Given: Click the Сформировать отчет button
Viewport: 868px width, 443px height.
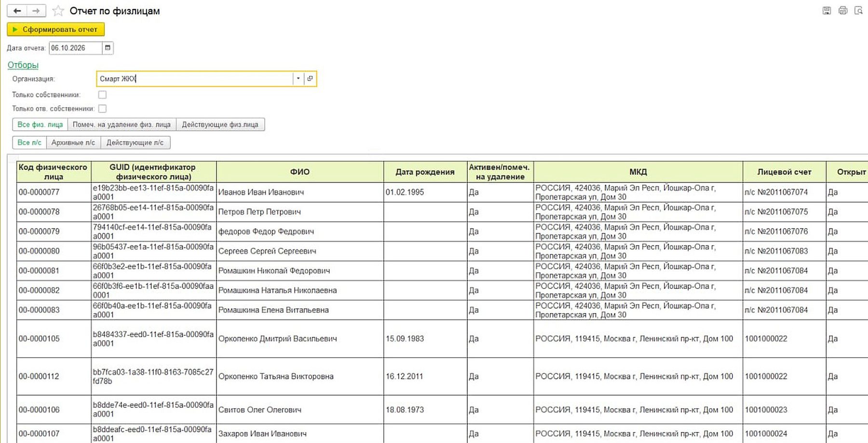Looking at the screenshot, I should (55, 29).
